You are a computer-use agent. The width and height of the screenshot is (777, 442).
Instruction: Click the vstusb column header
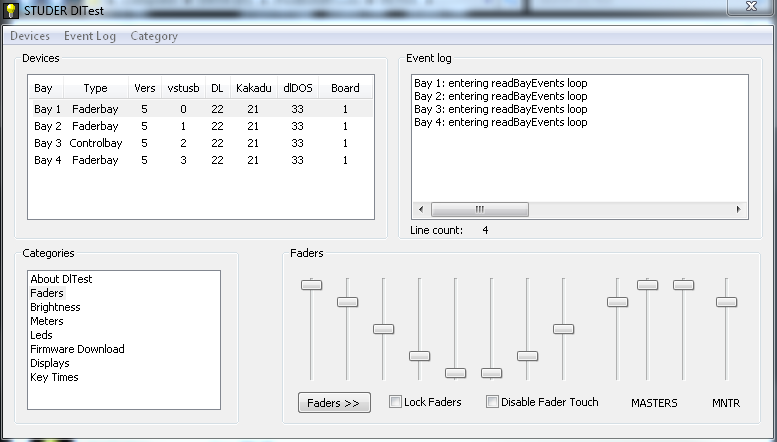coord(183,88)
